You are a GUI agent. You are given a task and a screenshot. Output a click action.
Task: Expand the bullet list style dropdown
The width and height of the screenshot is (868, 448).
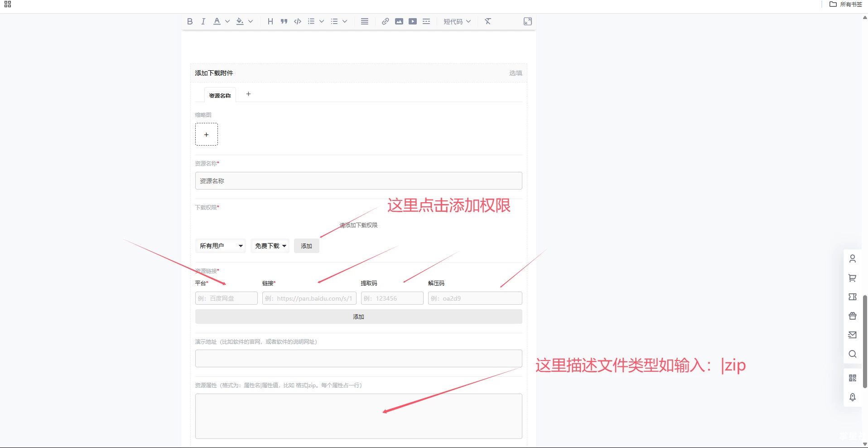[345, 21]
